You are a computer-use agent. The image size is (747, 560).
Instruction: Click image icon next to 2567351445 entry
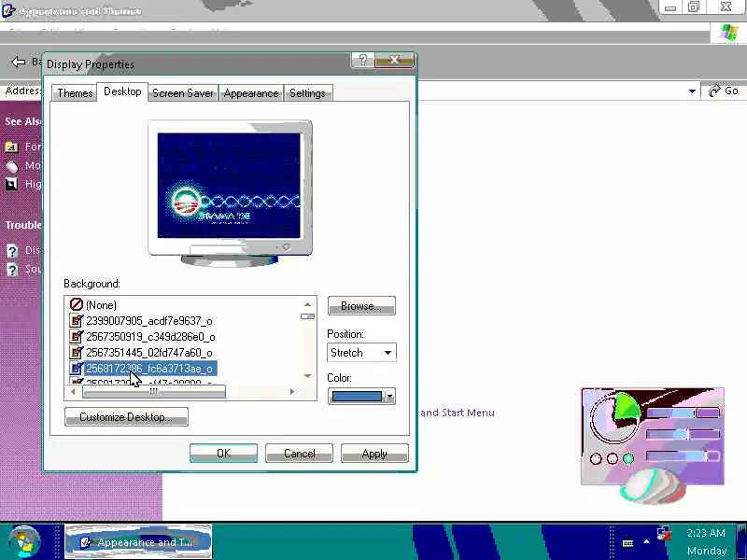coord(77,353)
